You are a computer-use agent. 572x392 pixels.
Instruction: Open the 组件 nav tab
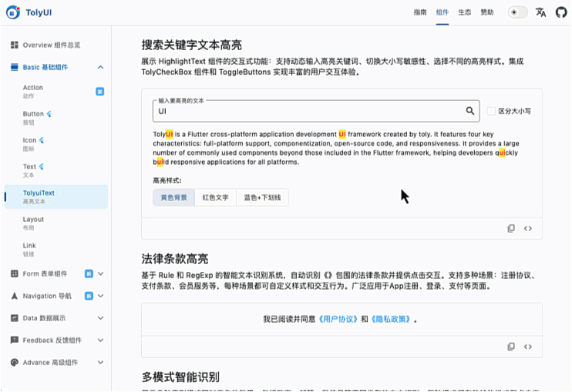tap(442, 12)
